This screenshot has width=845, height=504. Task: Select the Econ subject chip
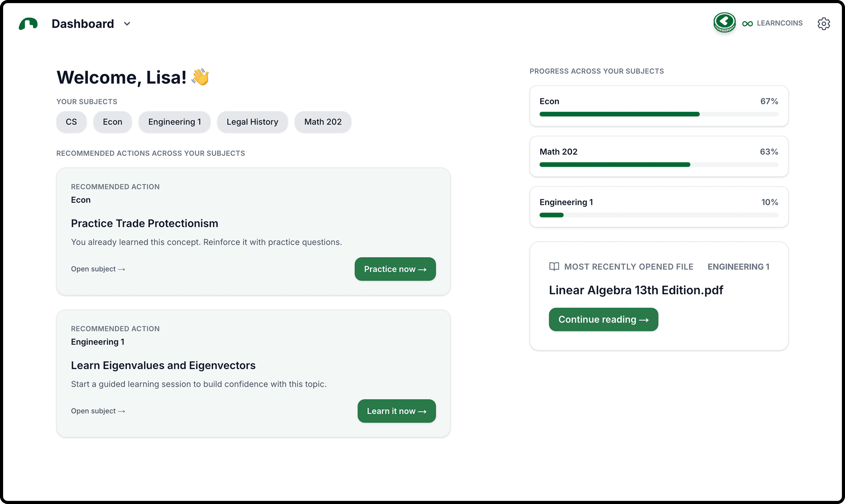112,122
